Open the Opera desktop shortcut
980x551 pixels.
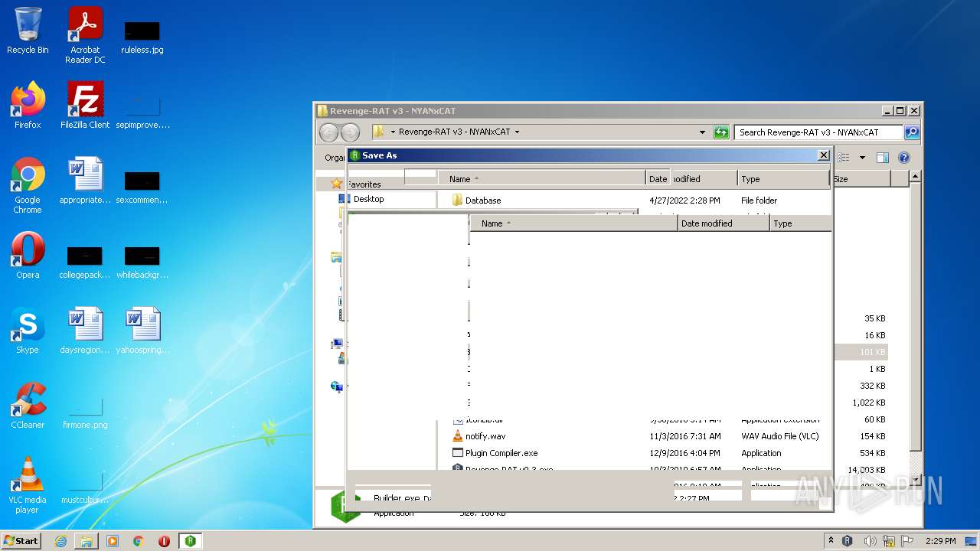pos(28,256)
